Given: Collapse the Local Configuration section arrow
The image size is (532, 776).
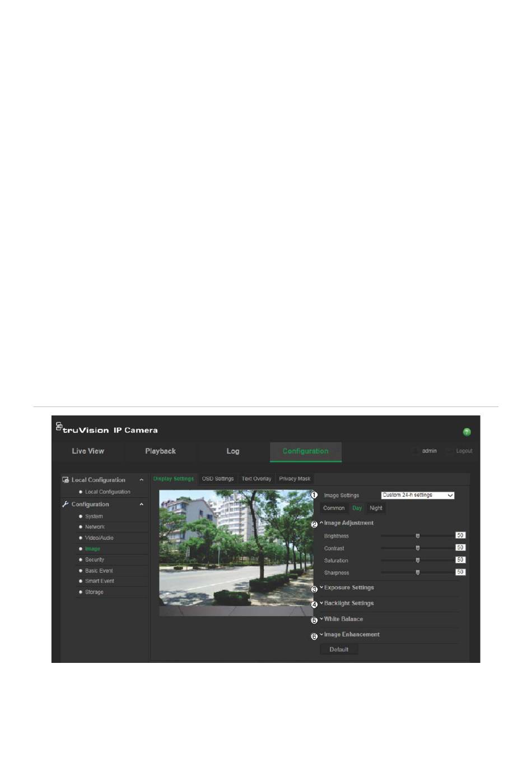Looking at the screenshot, I should pos(141,480).
